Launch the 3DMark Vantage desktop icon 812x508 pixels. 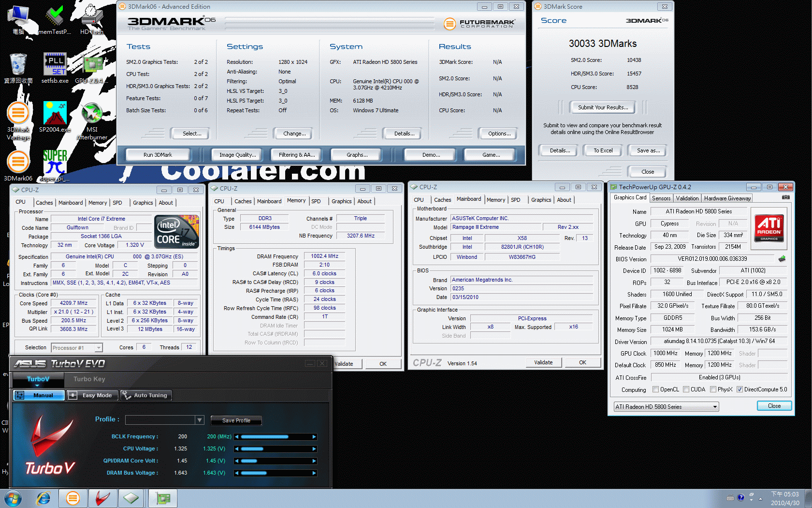pos(18,121)
